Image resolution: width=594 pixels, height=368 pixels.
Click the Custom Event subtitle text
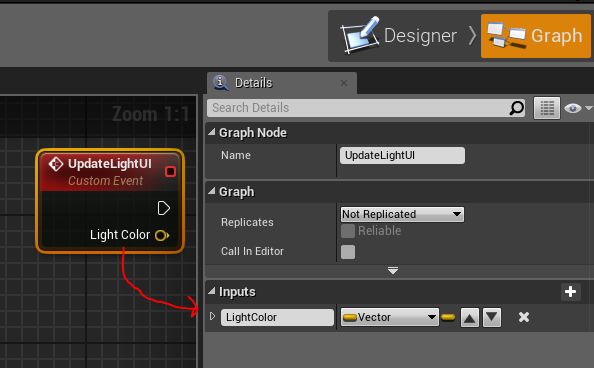click(x=106, y=181)
